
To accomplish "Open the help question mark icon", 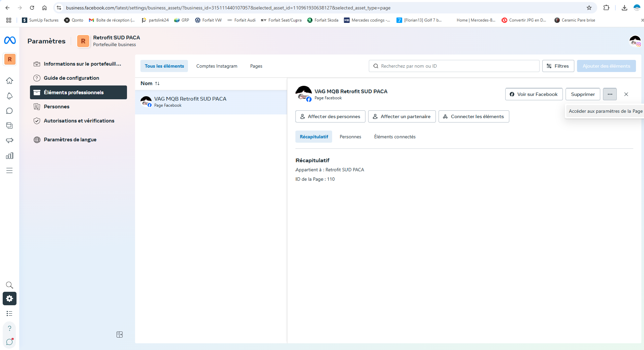I will coord(9,328).
